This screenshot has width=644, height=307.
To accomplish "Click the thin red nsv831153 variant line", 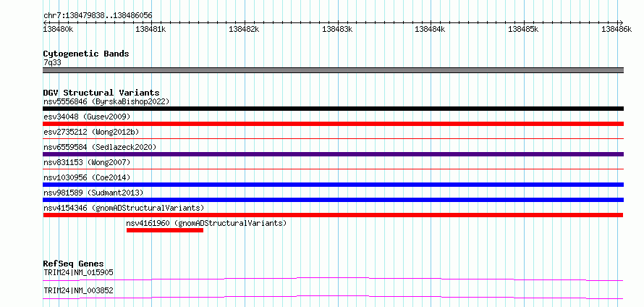I will click(x=333, y=169).
